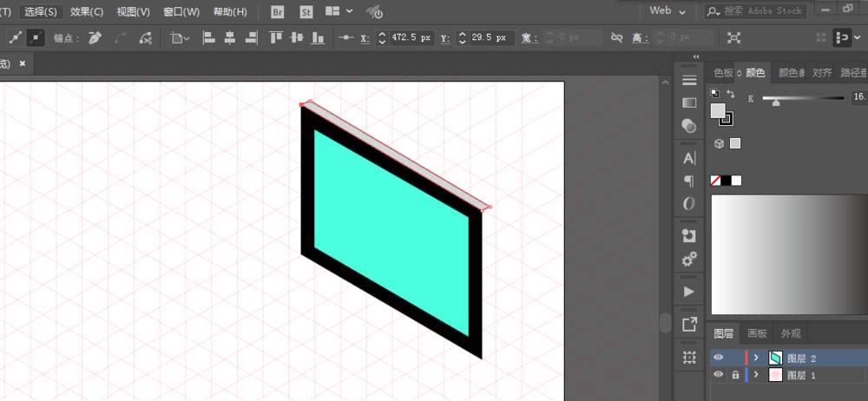The width and height of the screenshot is (868, 401).
Task: Open the properties panel icon in dock
Action: click(689, 81)
